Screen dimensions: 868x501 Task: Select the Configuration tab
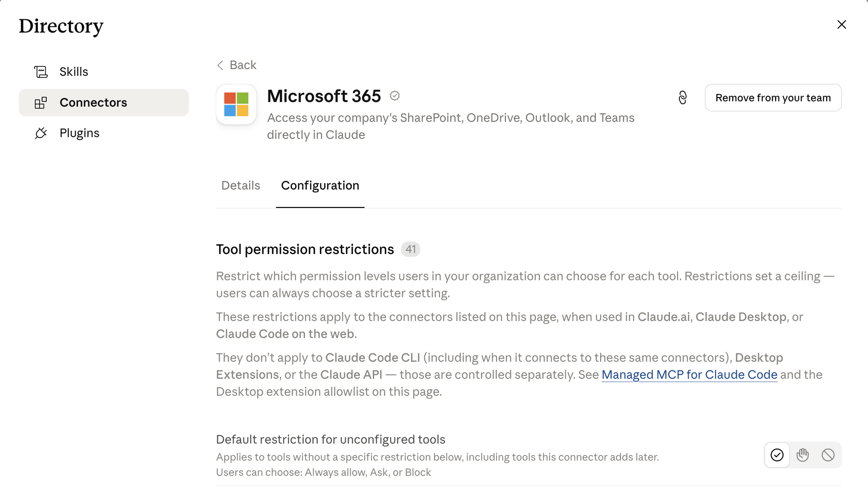click(x=320, y=185)
